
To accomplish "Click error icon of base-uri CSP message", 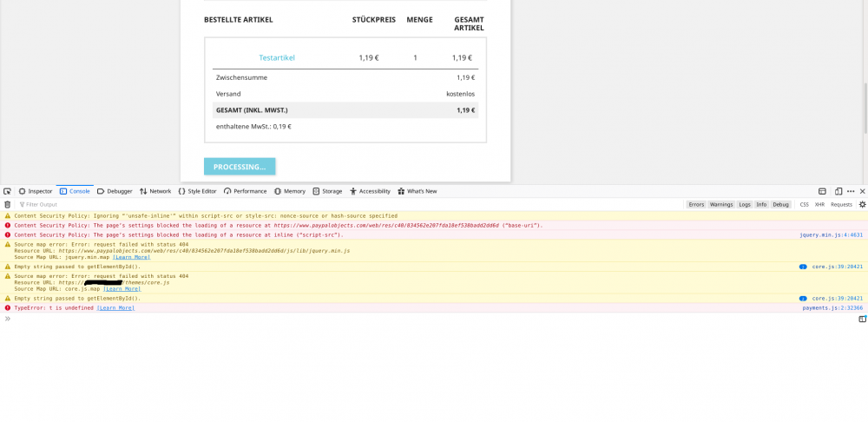I will 7,226.
